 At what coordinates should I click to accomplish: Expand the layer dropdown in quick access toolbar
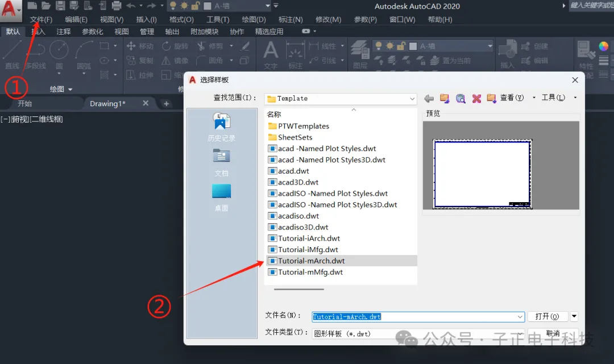(x=268, y=6)
